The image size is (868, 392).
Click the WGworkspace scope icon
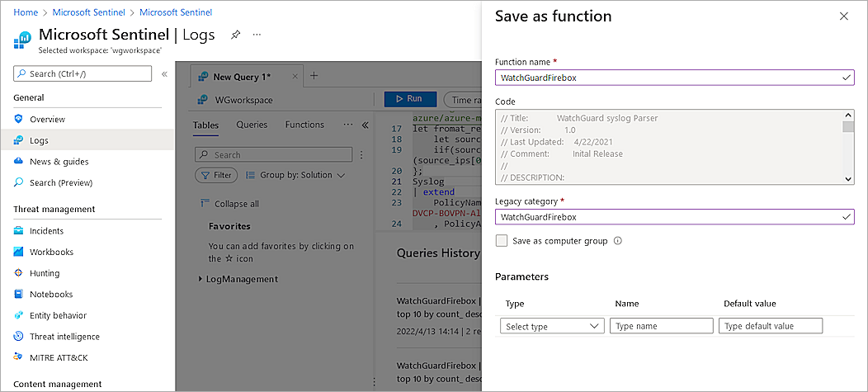coord(203,100)
